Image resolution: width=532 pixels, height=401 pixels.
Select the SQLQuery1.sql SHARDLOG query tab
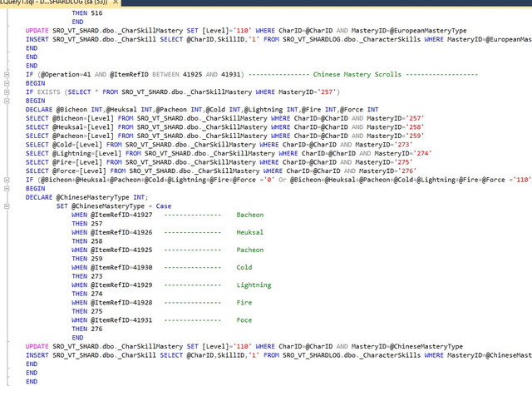tap(54, 2)
